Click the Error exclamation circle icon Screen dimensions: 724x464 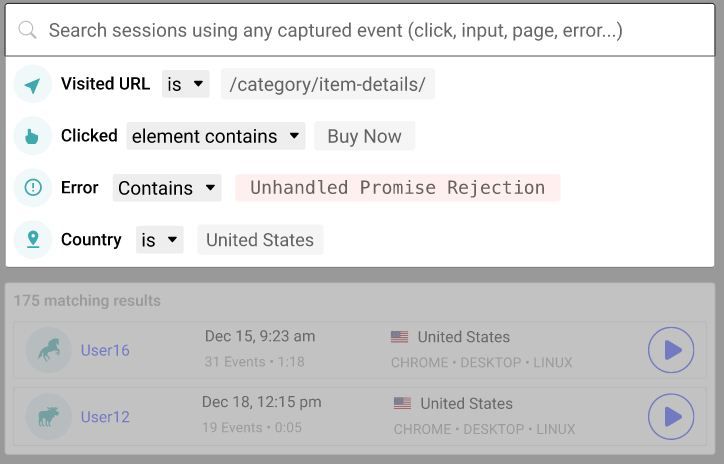pos(32,187)
